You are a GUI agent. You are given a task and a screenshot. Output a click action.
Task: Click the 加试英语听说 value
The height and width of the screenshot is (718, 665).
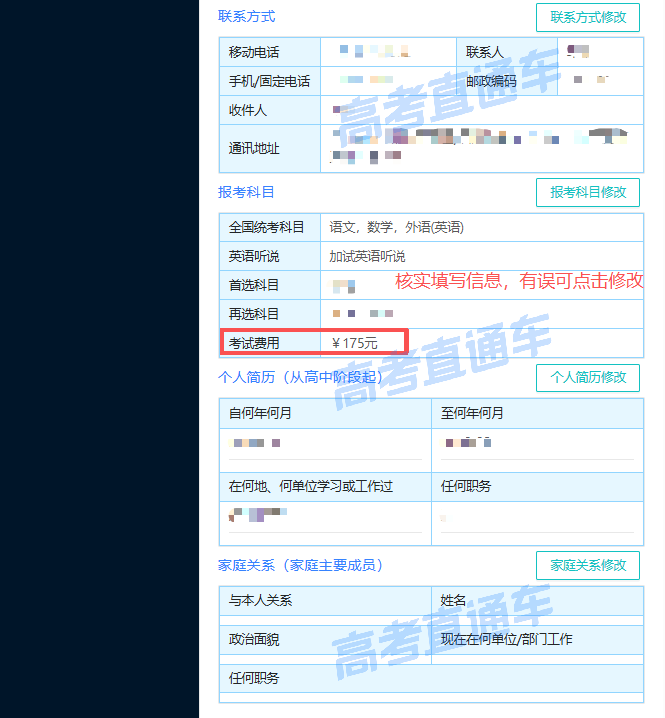(367, 256)
